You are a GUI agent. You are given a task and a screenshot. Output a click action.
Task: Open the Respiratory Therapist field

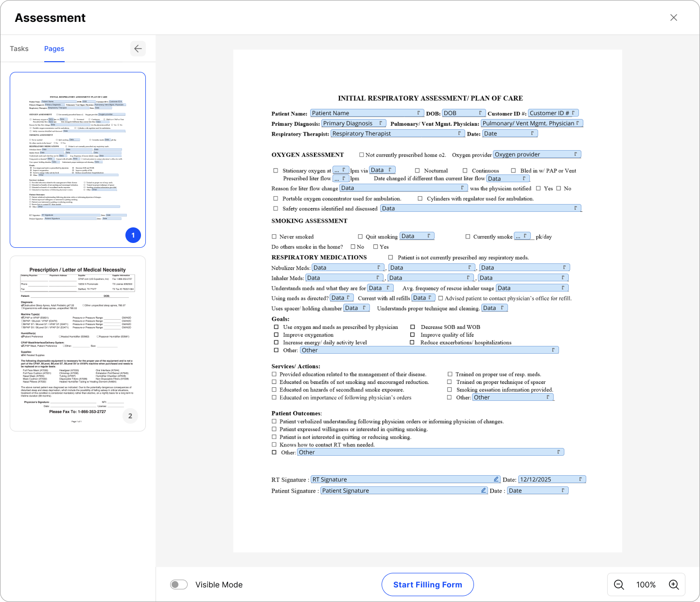[x=397, y=134]
